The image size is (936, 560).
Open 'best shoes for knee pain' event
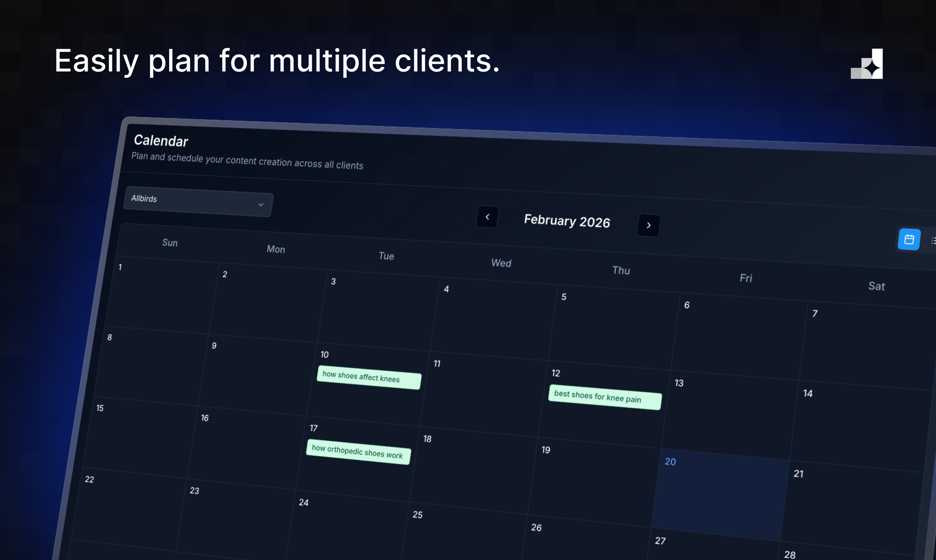[604, 397]
